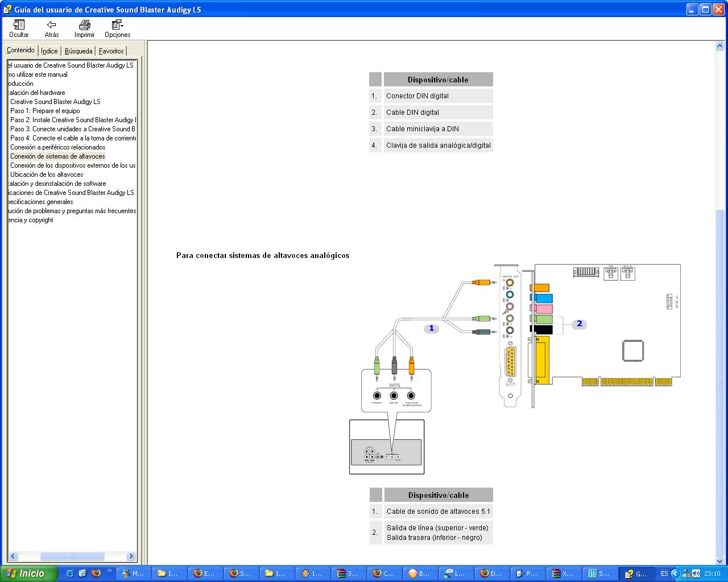Select 'Conexión de sistemas de altavoces' topic

[x=57, y=156]
